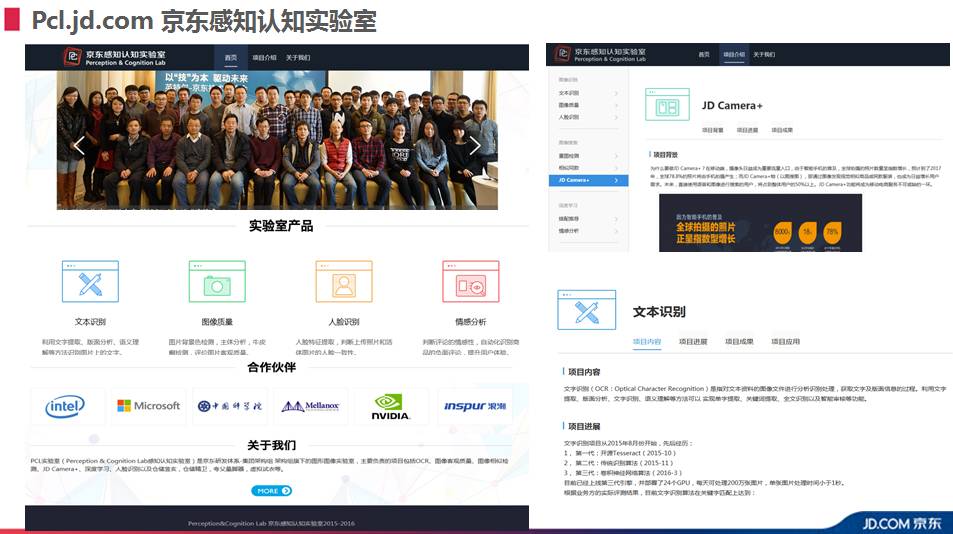Image resolution: width=953 pixels, height=534 pixels.
Task: Click 文本识别 label under homepage product icon
Action: pyautogui.click(x=90, y=321)
